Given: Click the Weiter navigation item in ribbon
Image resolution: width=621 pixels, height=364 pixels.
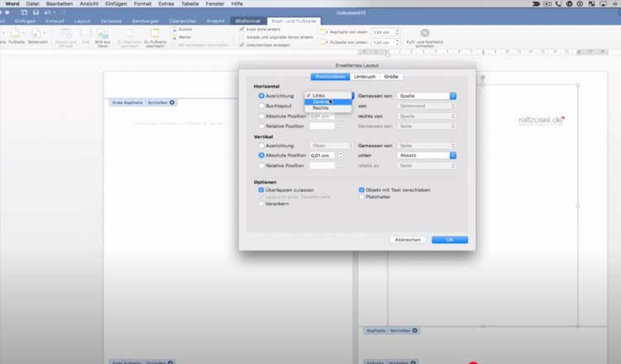Looking at the screenshot, I should (x=182, y=37).
